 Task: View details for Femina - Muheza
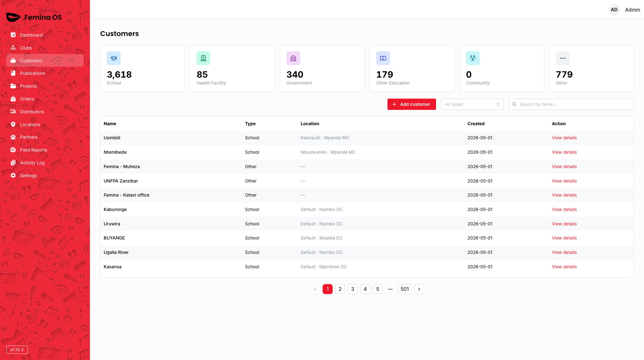(x=564, y=167)
